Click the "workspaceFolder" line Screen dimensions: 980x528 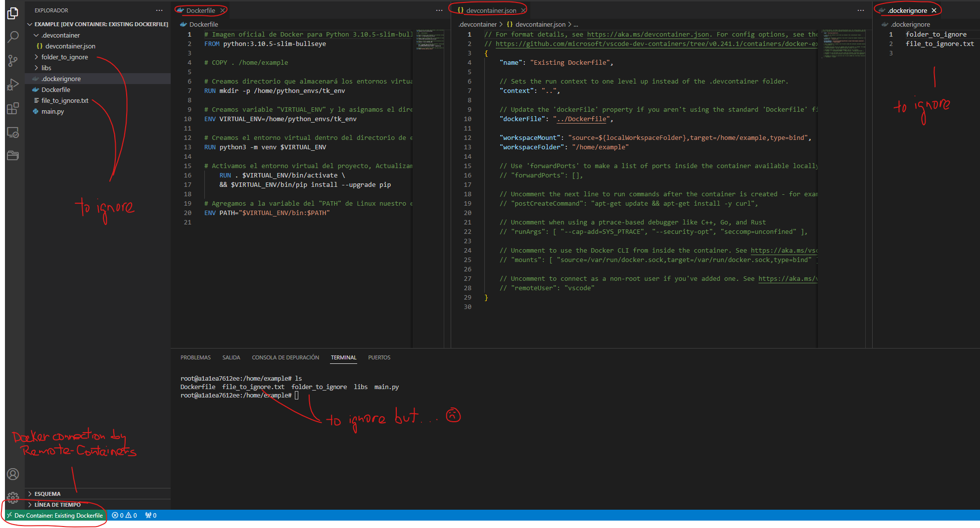[x=564, y=147]
